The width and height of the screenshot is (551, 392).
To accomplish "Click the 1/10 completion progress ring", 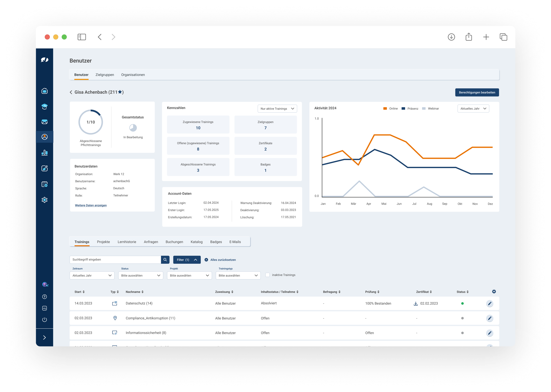I will tap(91, 122).
